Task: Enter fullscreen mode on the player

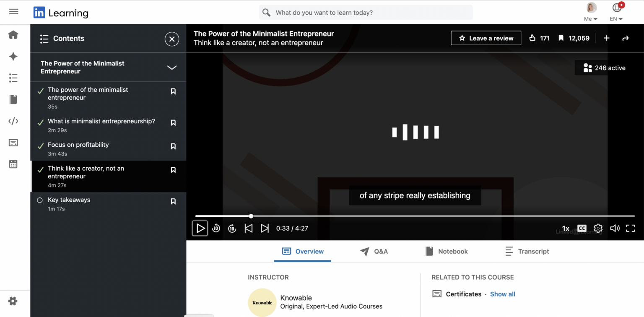Action: [631, 228]
